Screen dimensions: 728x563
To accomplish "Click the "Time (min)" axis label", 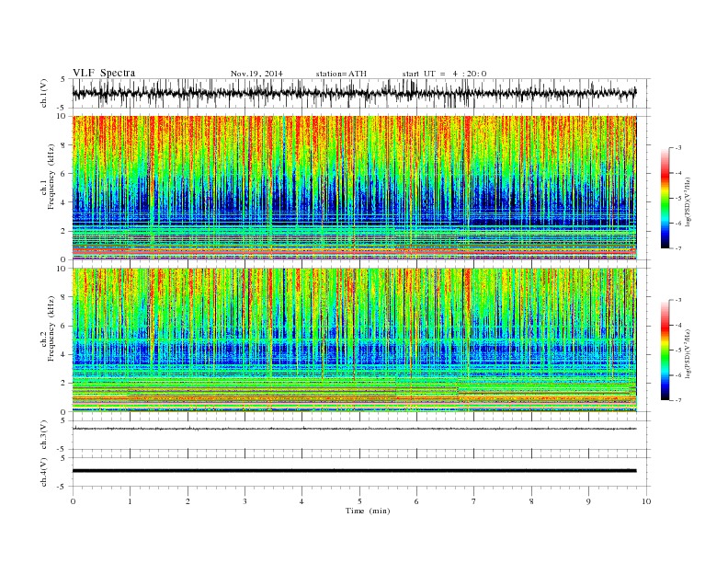I will click(368, 511).
